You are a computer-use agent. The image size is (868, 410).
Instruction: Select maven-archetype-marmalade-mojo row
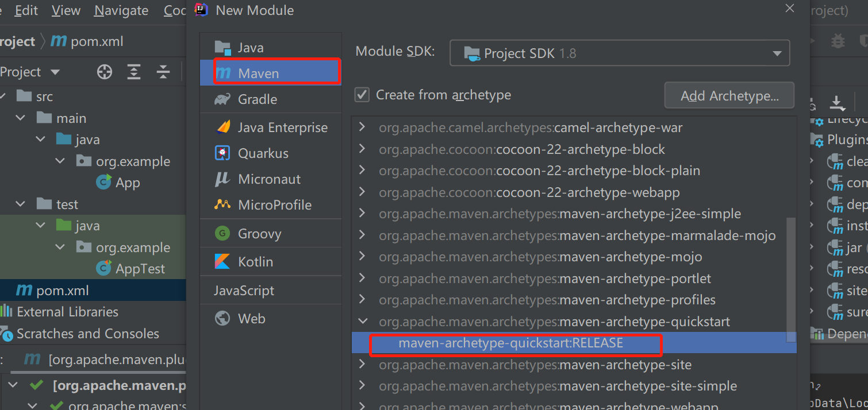[574, 235]
